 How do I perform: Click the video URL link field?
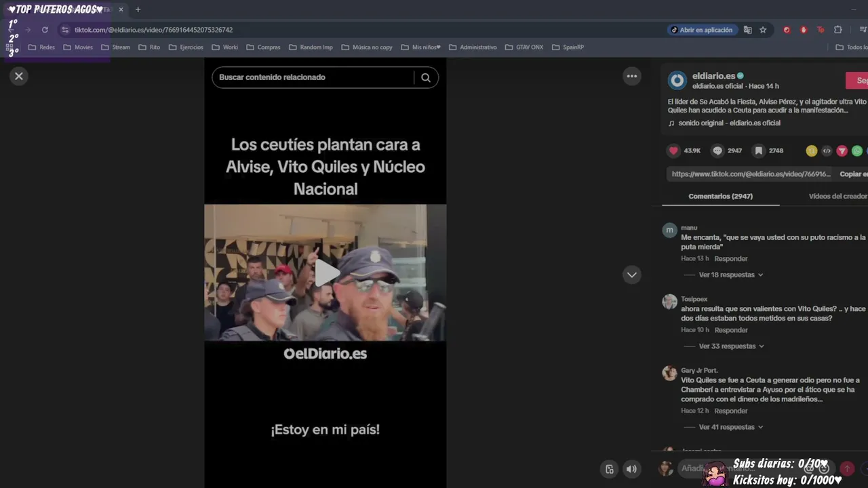(751, 174)
